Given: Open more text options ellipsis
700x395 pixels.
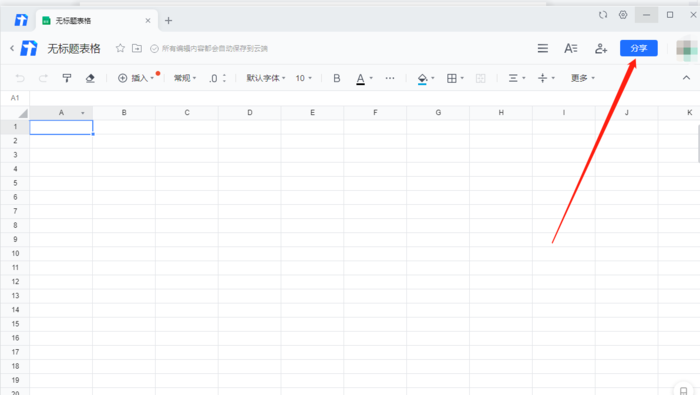Looking at the screenshot, I should click(x=390, y=78).
